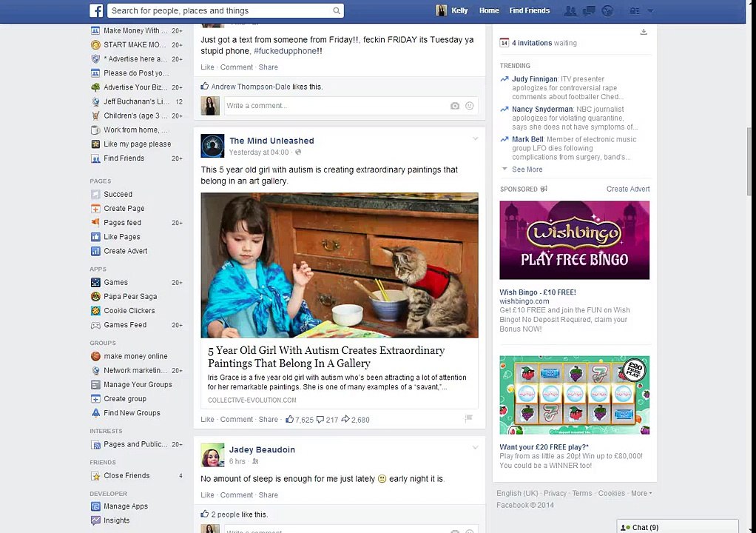
Task: Click the Games app icon in sidebar
Action: coord(95,282)
